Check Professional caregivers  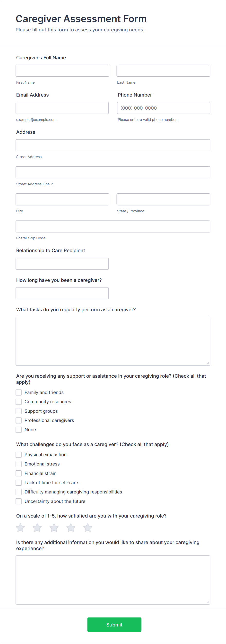pyautogui.click(x=18, y=420)
